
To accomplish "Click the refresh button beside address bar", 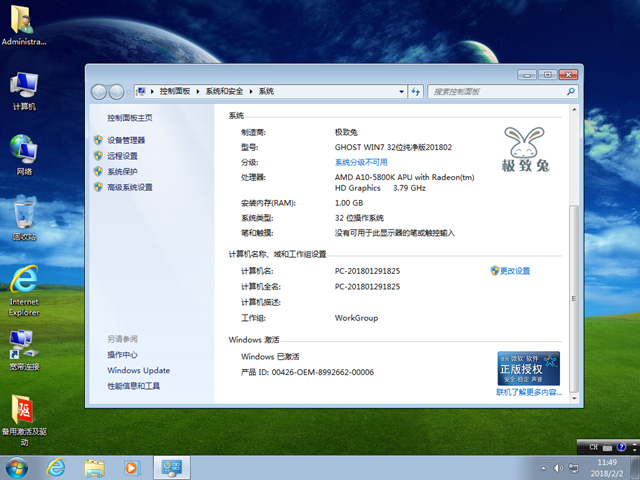I will click(x=416, y=91).
